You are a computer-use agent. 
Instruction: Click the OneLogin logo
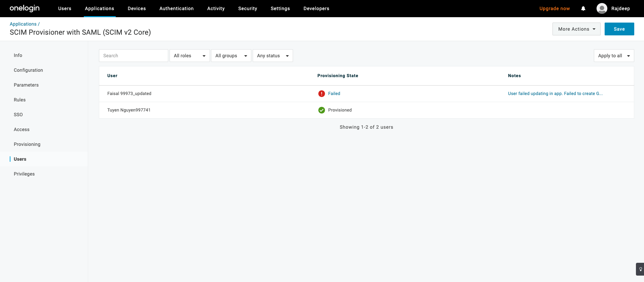(x=25, y=8)
